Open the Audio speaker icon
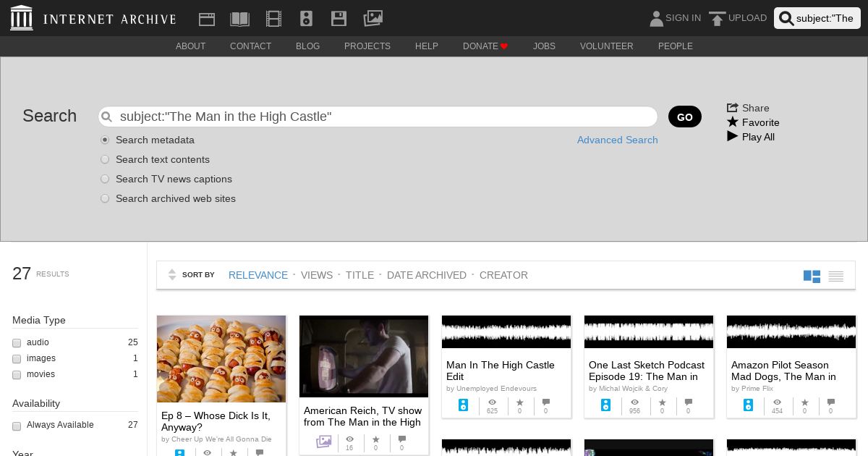The image size is (868, 456). (306, 19)
